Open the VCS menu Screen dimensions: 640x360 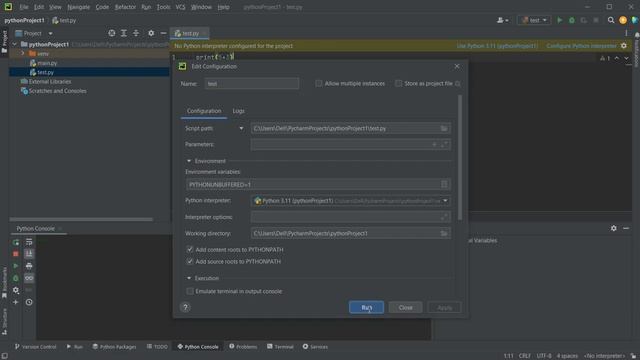[x=180, y=7]
